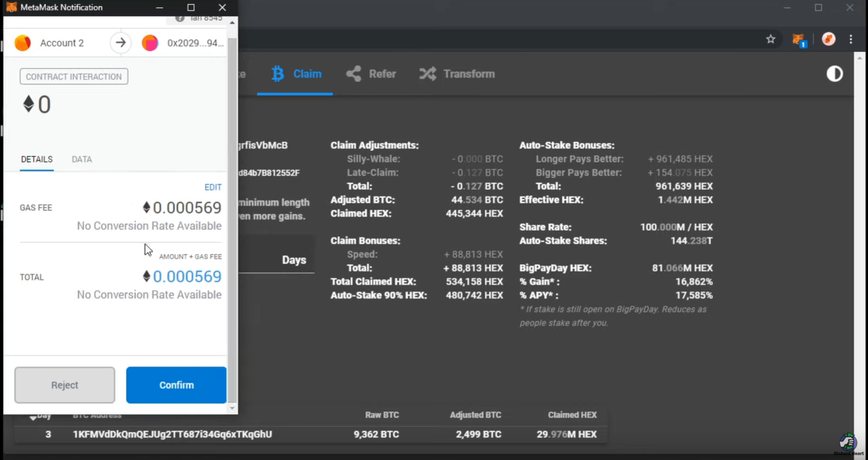The height and width of the screenshot is (460, 868).
Task: Click the Auto-Stake Bonuses Total 961,639 HEX value
Action: 684,186
